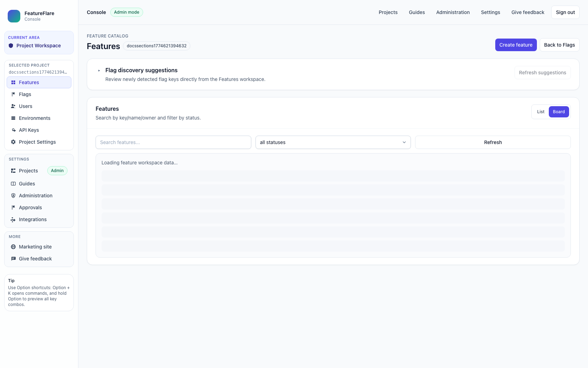This screenshot has width=588, height=368.
Task: Click the selected project name docssections1774621394…
Action: [x=38, y=72]
